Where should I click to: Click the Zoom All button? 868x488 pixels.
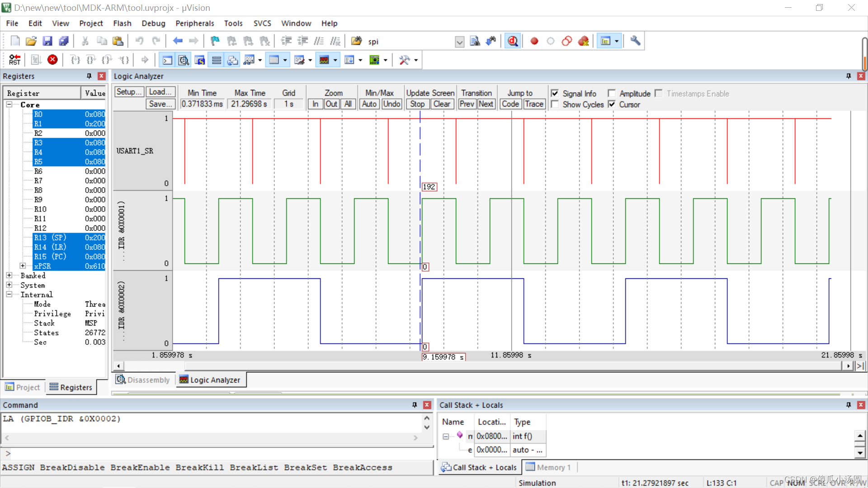coord(348,104)
